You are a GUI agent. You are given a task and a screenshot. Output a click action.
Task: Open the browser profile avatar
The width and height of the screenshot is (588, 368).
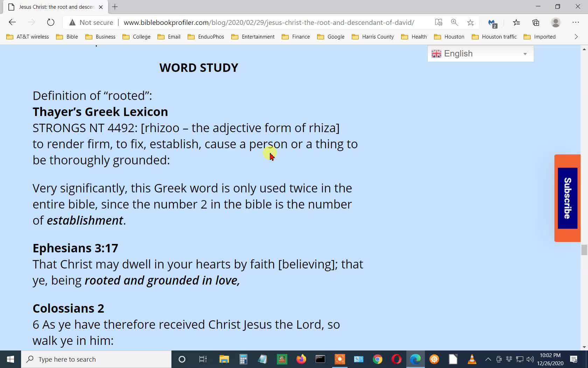click(x=556, y=22)
